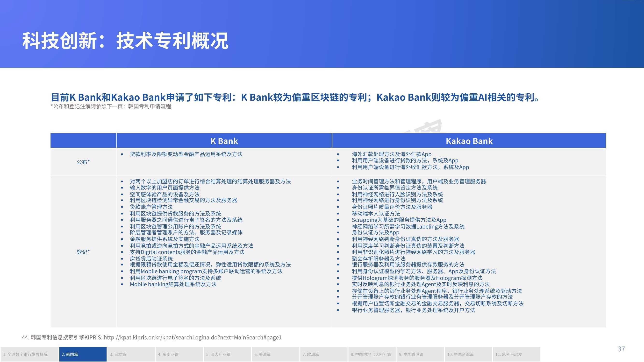Select 利用神经网络进行身份识别方法 item
This screenshot has height=362, width=644.
397,200
